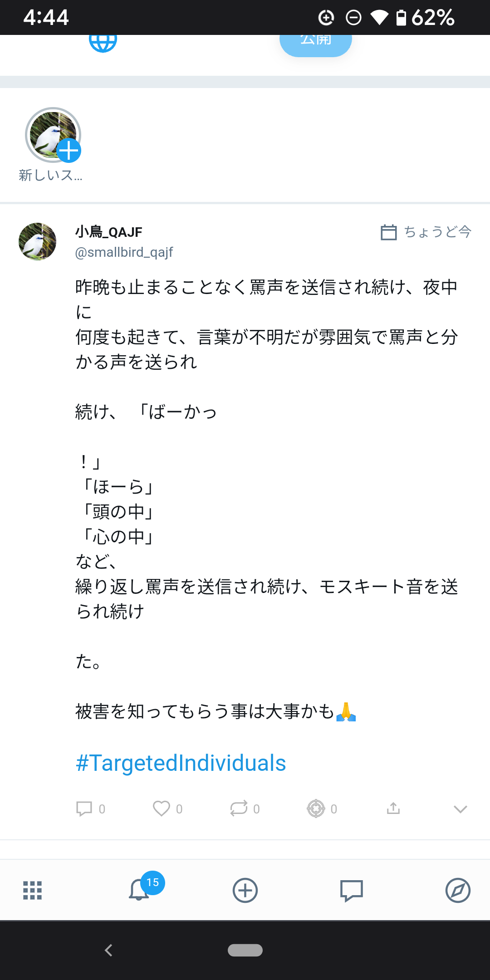Tap the reply comment icon on the post
The height and width of the screenshot is (980, 490).
point(84,808)
